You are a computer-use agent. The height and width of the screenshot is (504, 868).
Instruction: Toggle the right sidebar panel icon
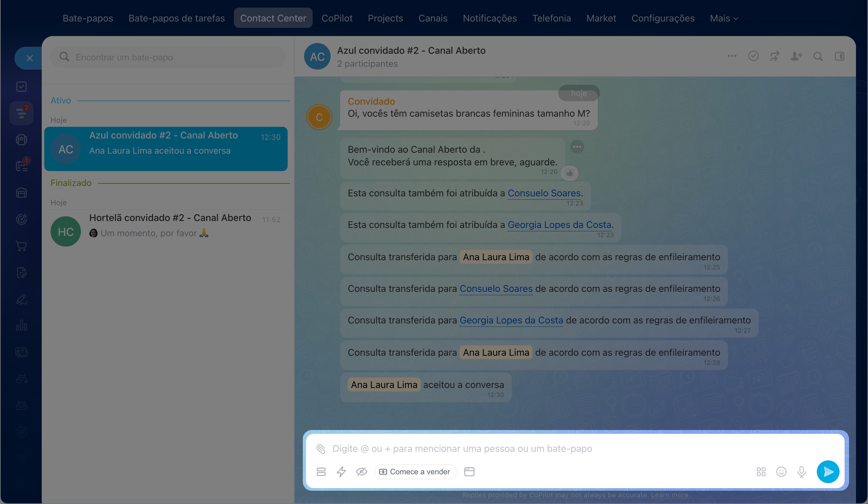[x=840, y=56]
